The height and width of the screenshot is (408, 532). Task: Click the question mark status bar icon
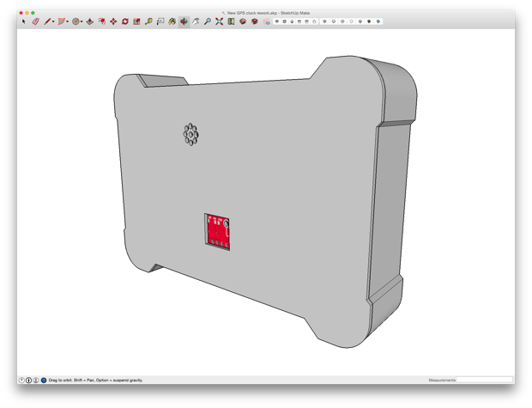click(x=21, y=381)
